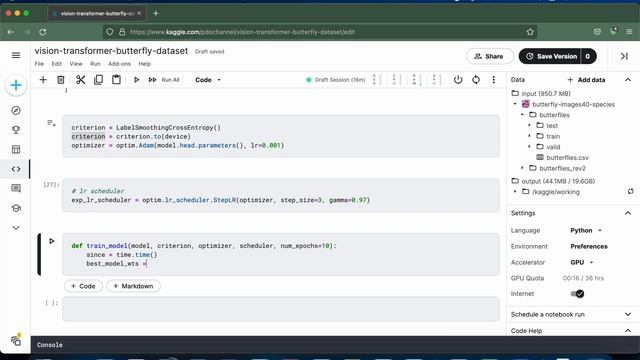Open Code icon in sidebar
This screenshot has height=360, width=640.
pos(16,169)
